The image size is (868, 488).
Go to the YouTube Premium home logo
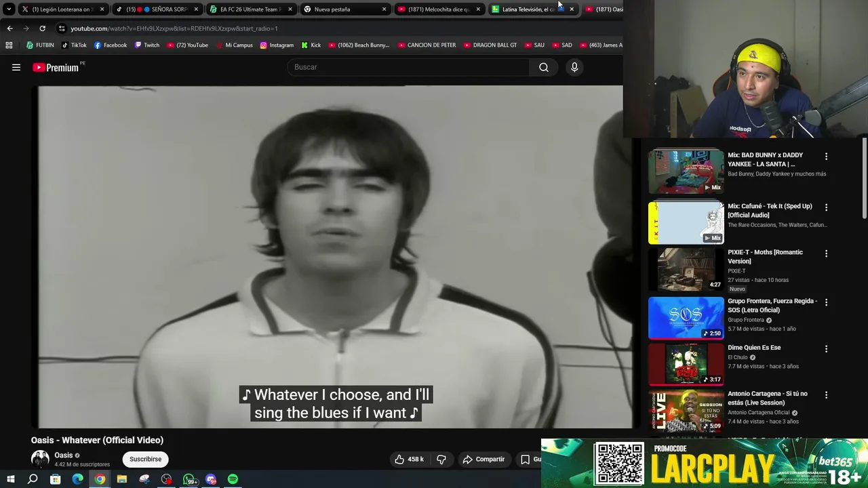click(x=56, y=67)
